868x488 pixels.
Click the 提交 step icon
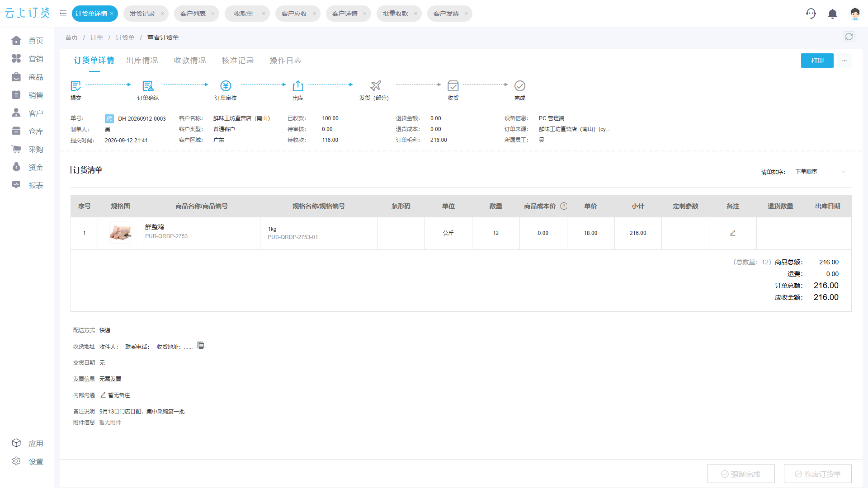point(76,86)
